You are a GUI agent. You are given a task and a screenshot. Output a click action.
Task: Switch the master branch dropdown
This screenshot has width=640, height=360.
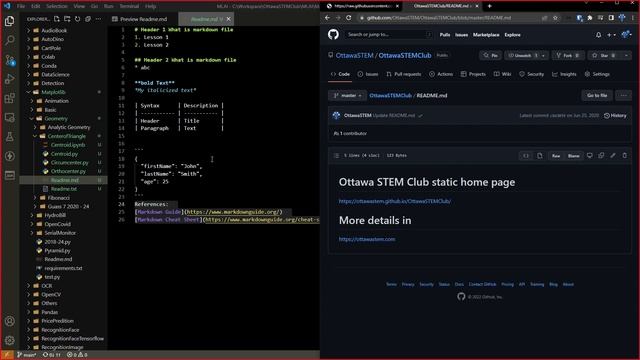pos(347,96)
